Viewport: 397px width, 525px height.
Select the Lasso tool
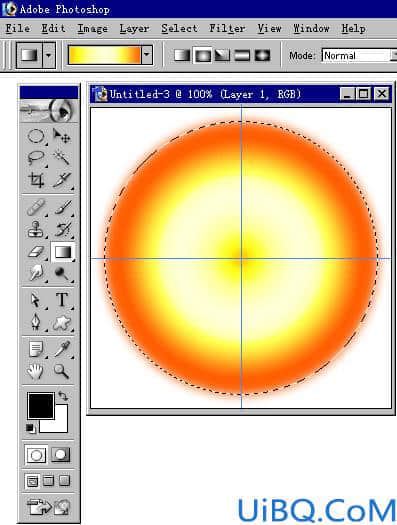pyautogui.click(x=36, y=158)
